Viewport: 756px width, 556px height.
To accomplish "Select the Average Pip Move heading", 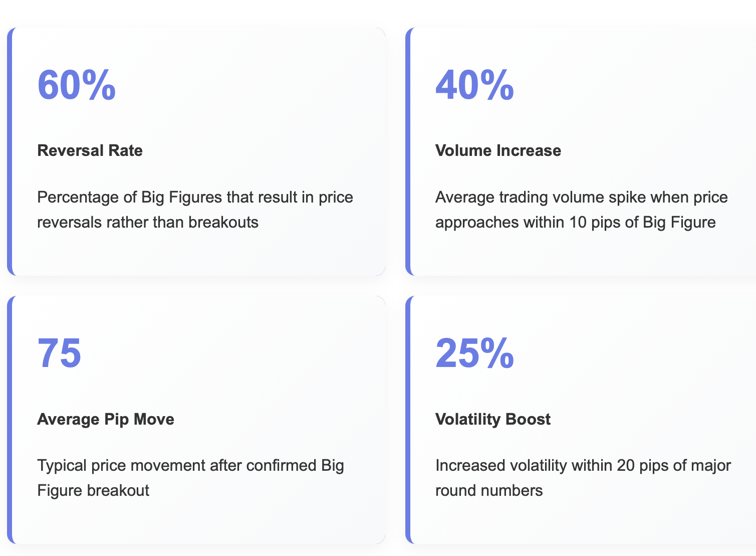I will pos(106,419).
